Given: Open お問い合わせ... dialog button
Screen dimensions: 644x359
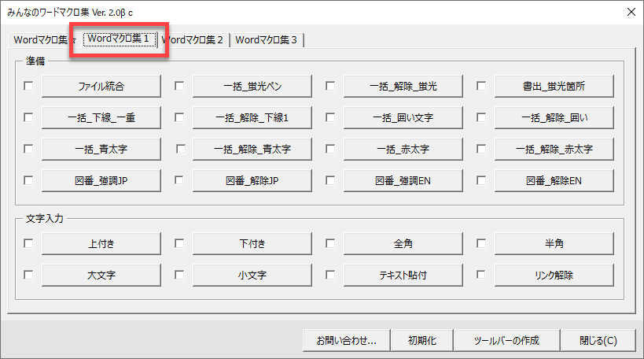Looking at the screenshot, I should [x=347, y=341].
